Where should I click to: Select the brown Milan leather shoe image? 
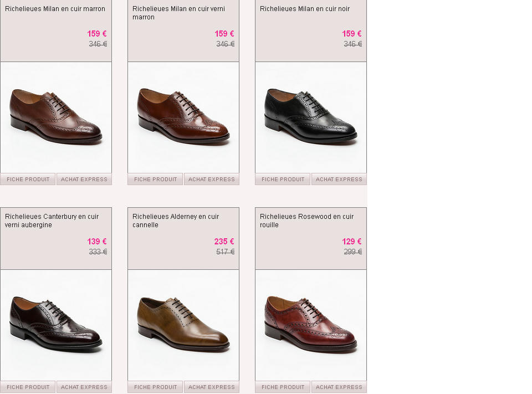(56, 117)
